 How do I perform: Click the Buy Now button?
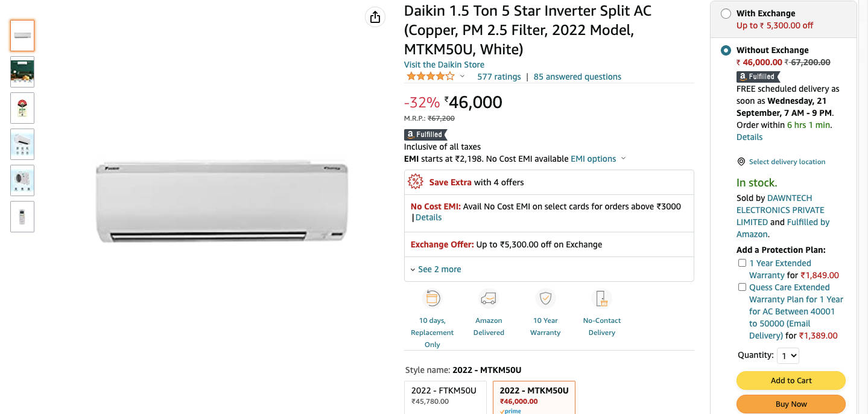790,404
